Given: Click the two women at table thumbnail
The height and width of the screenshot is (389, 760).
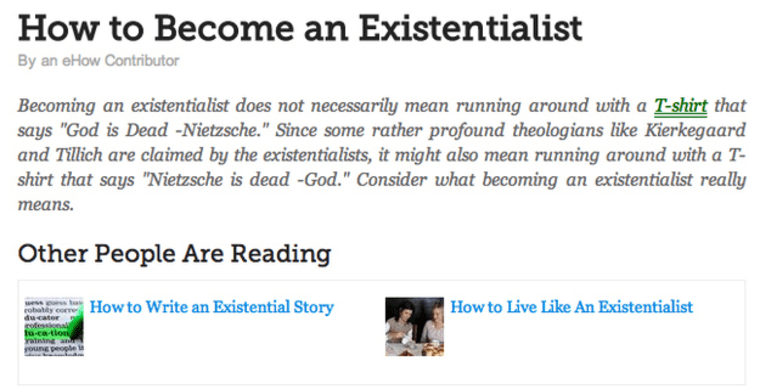Looking at the screenshot, I should pyautogui.click(x=414, y=327).
